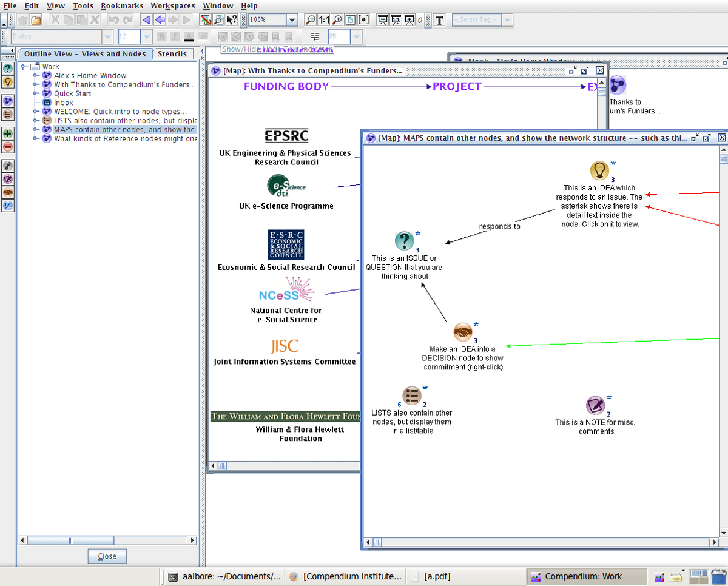Viewport: 728px width, 586px height.
Task: Open the Select Tag dropdown
Action: [507, 19]
